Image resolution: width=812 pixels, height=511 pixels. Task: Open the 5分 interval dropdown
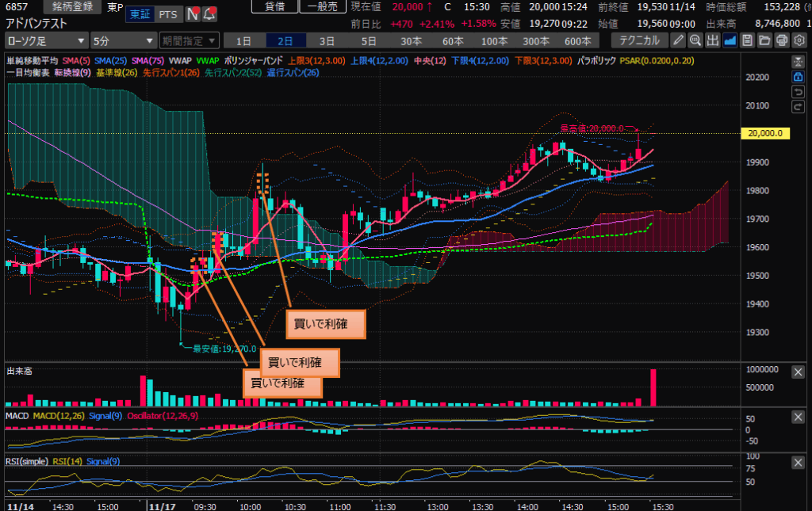coord(123,40)
